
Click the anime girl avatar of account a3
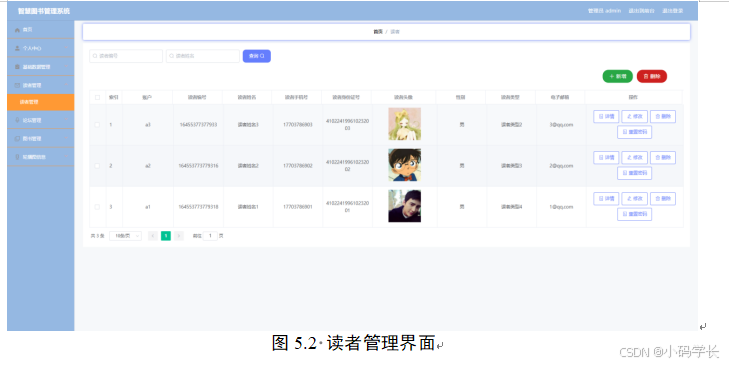[x=405, y=124]
